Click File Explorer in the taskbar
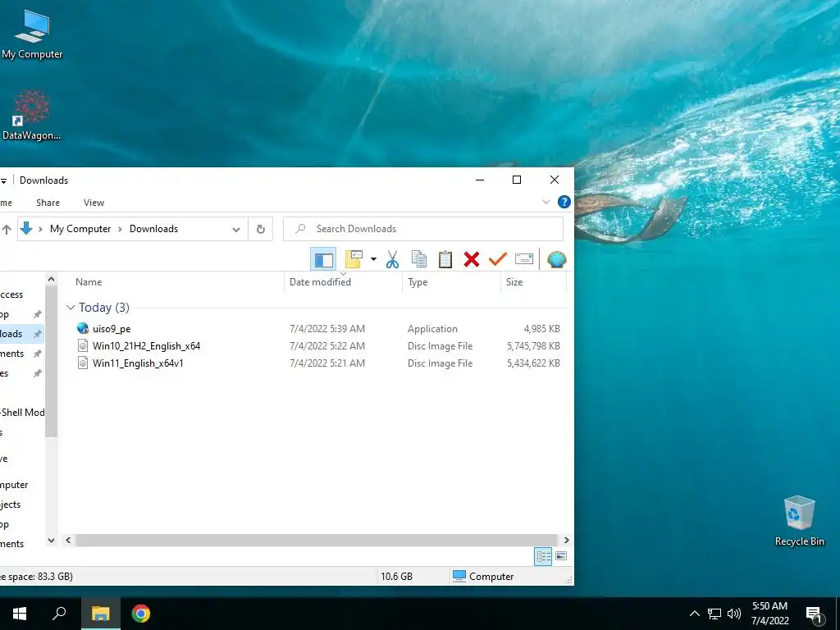 [x=100, y=614]
